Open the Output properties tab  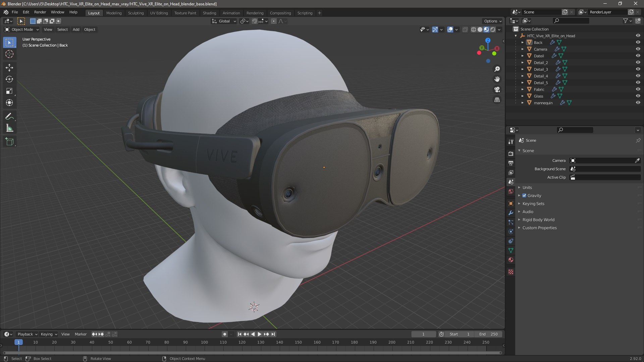click(x=511, y=163)
